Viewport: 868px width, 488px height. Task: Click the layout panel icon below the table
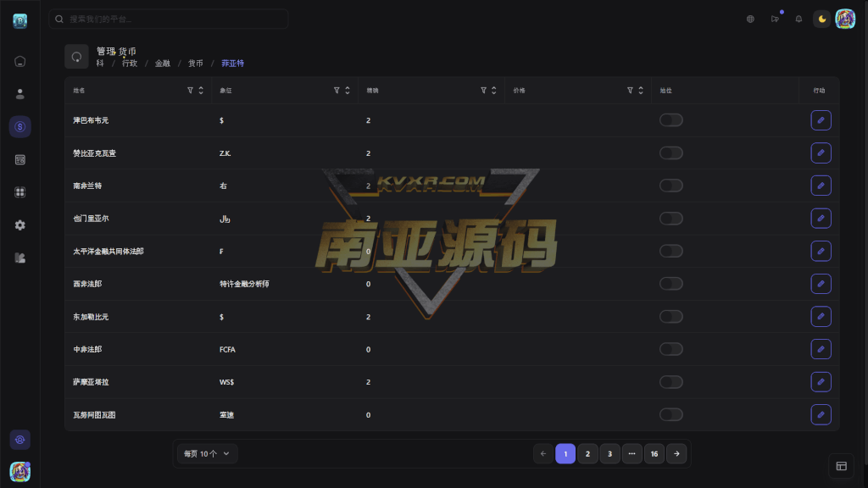click(x=842, y=467)
